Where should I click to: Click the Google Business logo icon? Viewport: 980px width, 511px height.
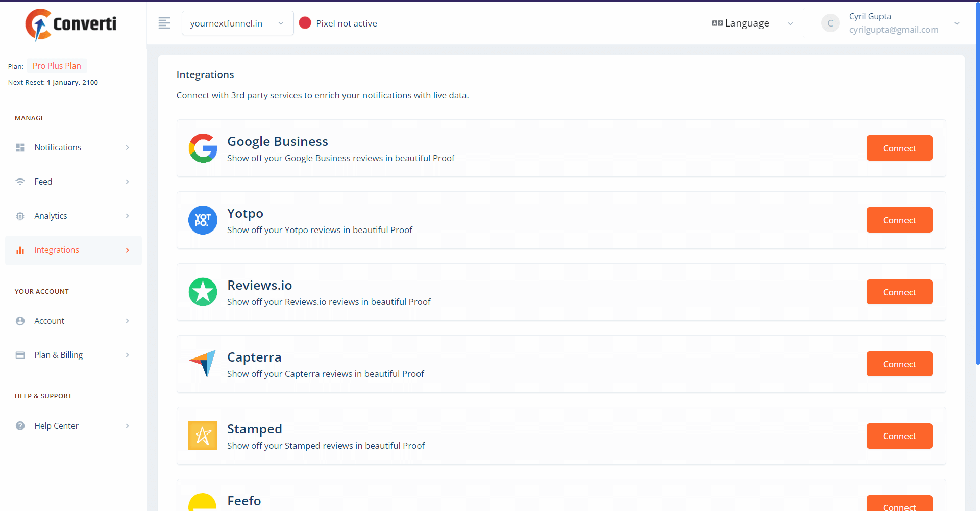[203, 148]
